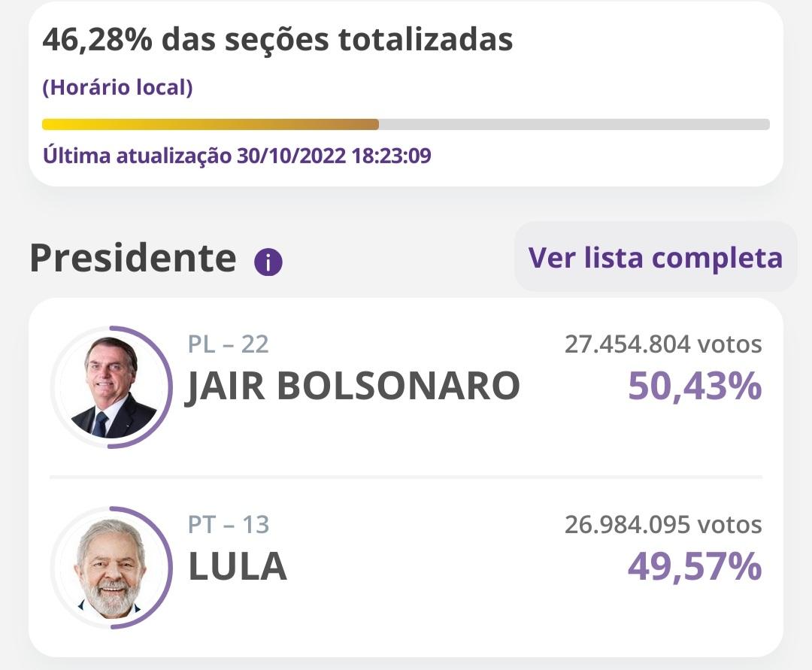Click the Horário local note
Image resolution: width=812 pixels, height=670 pixels.
click(x=117, y=87)
